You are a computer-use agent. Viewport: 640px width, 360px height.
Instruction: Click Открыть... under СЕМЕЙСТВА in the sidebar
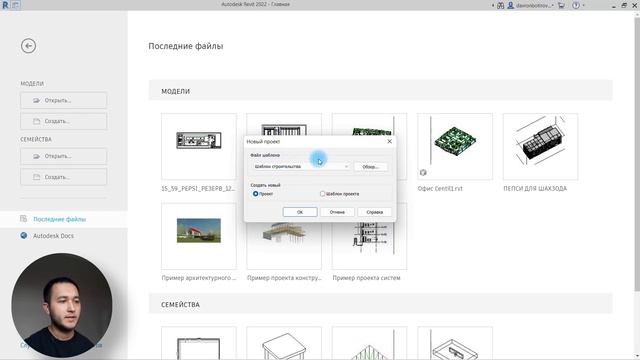point(64,156)
